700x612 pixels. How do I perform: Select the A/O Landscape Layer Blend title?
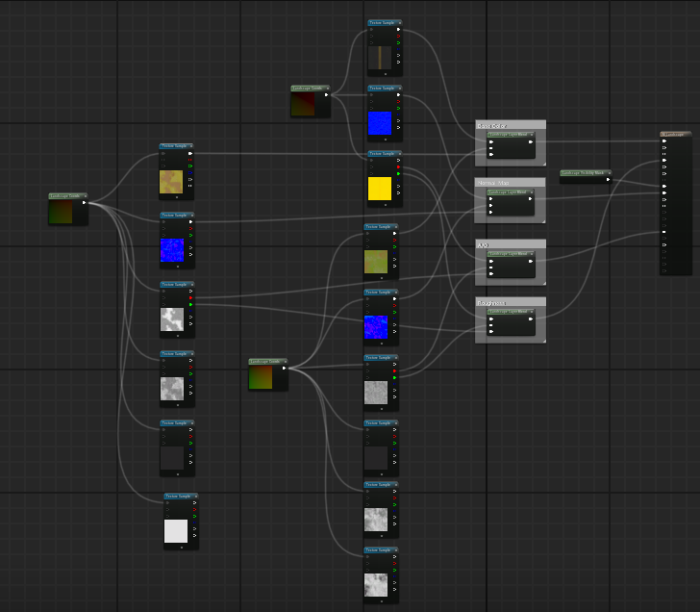click(508, 254)
